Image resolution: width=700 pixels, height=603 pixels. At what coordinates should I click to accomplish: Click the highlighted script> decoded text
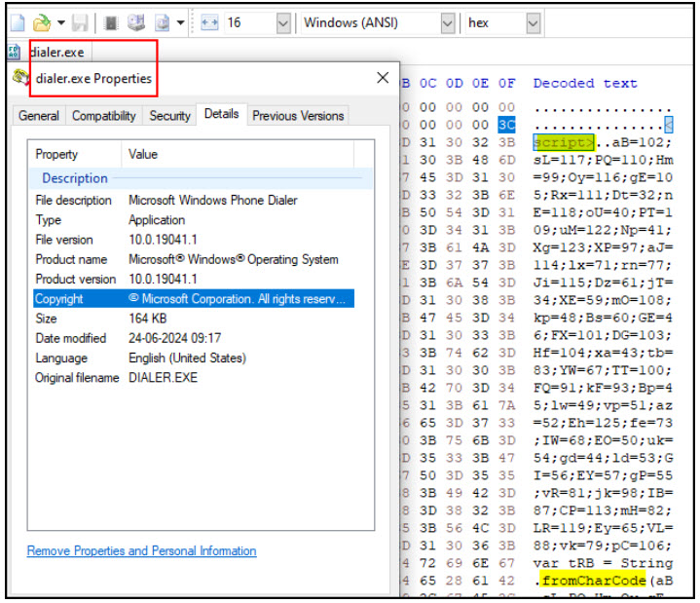click(564, 142)
